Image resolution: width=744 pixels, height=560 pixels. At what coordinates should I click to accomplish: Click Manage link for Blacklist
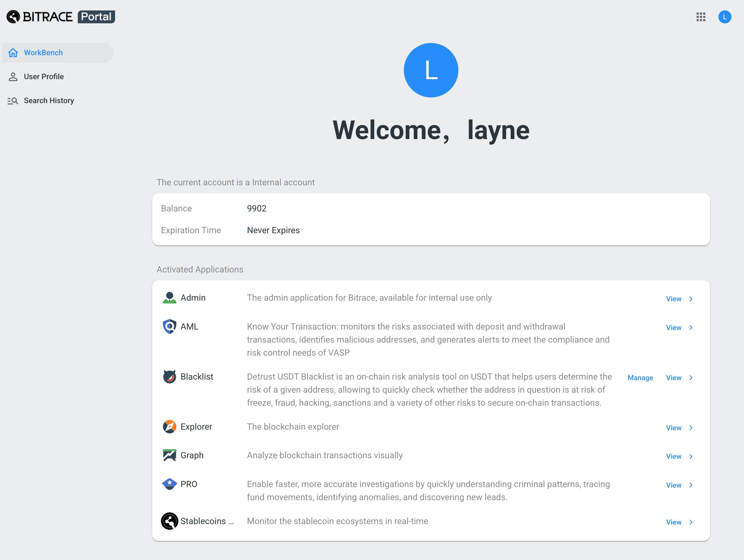[640, 378]
